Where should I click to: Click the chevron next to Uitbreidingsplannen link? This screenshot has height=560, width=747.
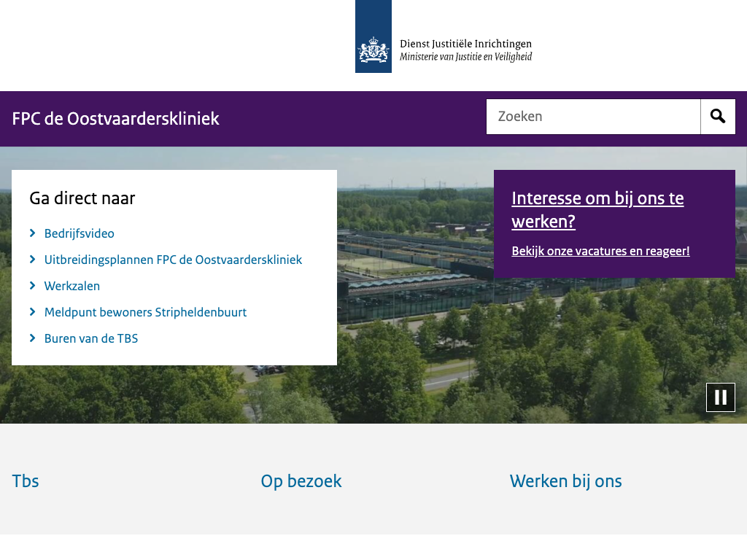click(x=33, y=260)
